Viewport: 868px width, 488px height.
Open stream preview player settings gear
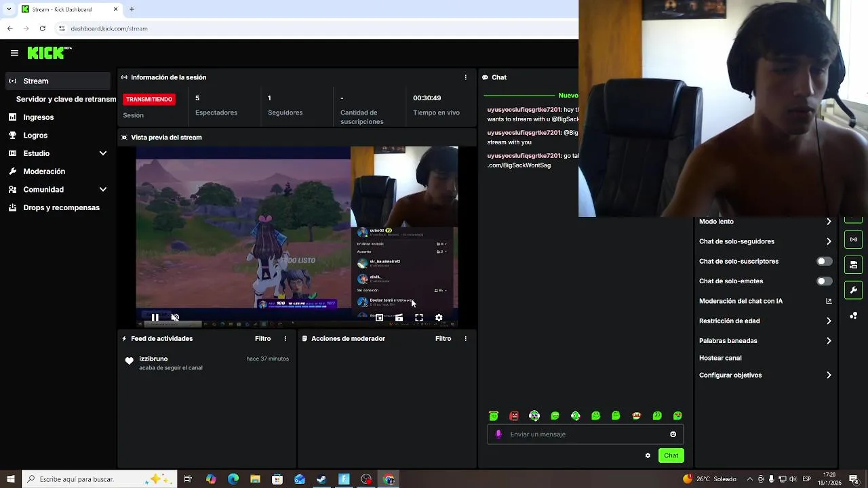pyautogui.click(x=439, y=317)
